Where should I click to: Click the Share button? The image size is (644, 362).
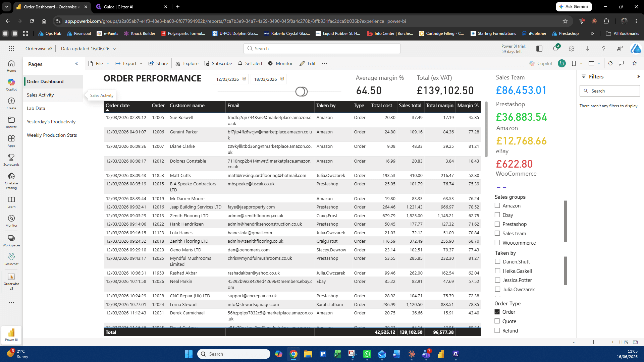(x=158, y=63)
